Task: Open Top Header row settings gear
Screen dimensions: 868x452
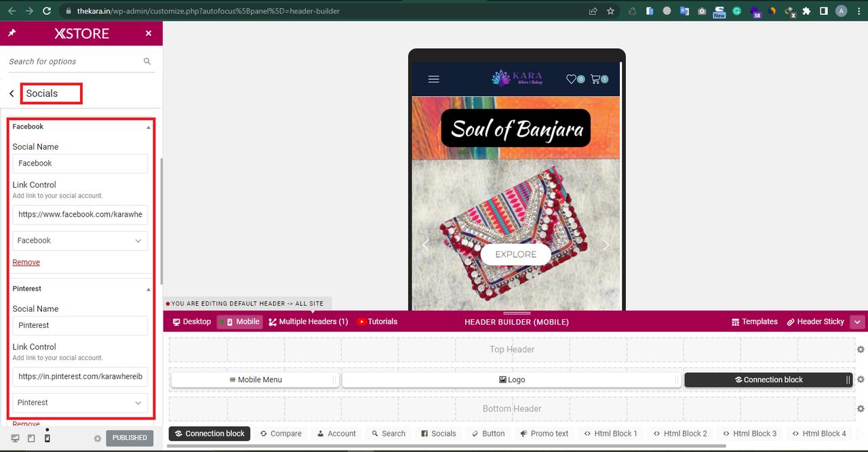Action: [861, 350]
